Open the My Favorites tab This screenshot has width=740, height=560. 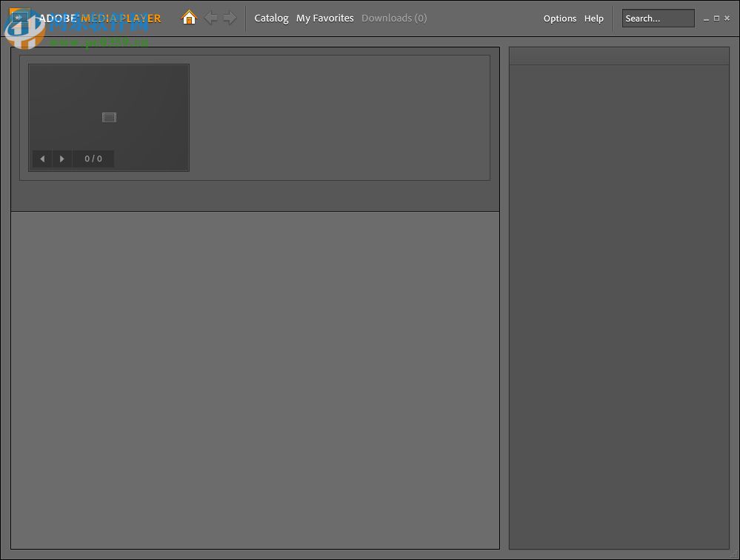pyautogui.click(x=324, y=19)
